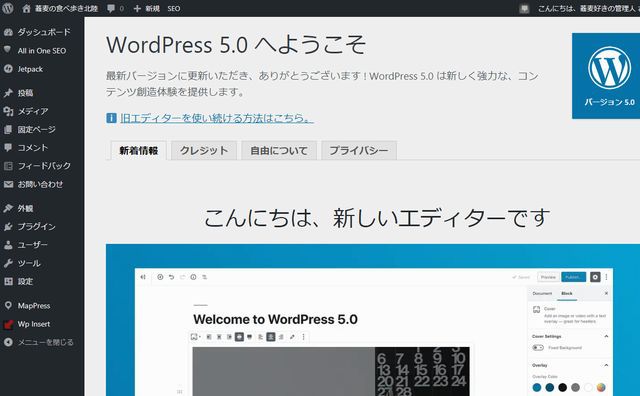This screenshot has width=640, height=396.
Task: Pick black overlay color swatch
Action: [562, 387]
